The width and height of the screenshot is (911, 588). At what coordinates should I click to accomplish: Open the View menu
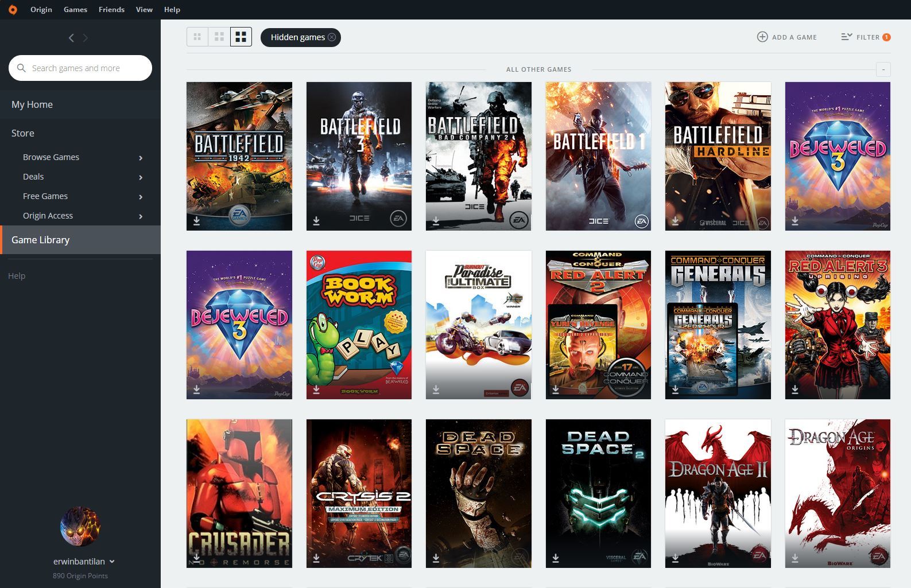144,10
